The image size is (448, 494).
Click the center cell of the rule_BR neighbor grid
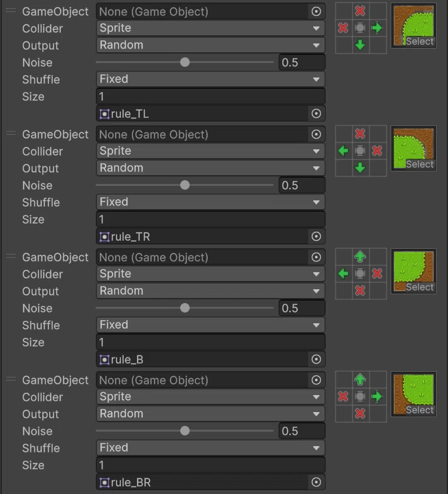point(360,397)
